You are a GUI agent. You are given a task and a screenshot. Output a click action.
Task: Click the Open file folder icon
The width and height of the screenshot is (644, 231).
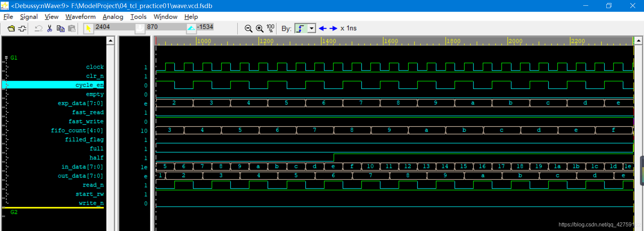click(x=11, y=29)
